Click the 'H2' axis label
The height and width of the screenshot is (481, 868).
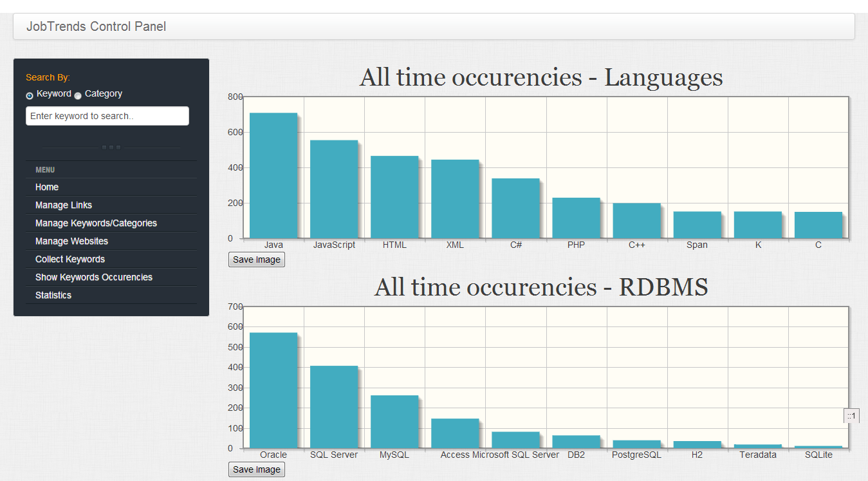pyautogui.click(x=697, y=455)
